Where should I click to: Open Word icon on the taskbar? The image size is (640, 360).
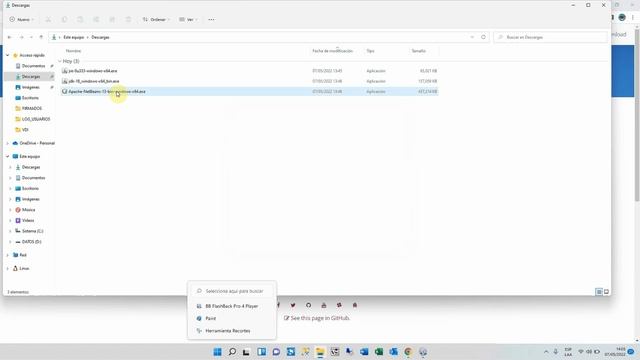pos(364,352)
